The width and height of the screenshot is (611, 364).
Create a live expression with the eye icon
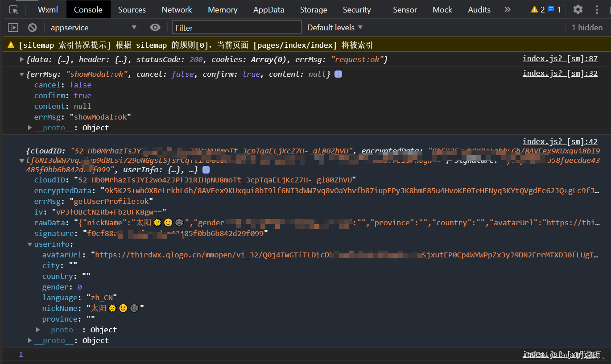[155, 27]
